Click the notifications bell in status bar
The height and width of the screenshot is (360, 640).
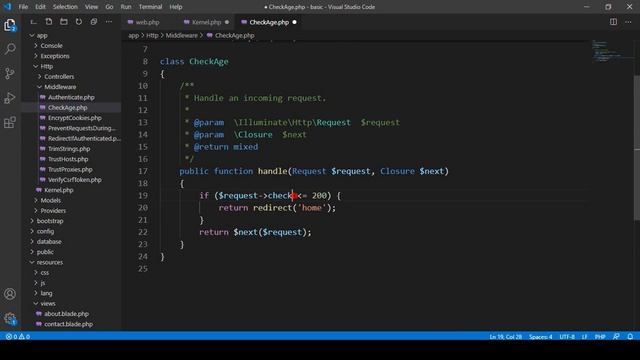630,337
